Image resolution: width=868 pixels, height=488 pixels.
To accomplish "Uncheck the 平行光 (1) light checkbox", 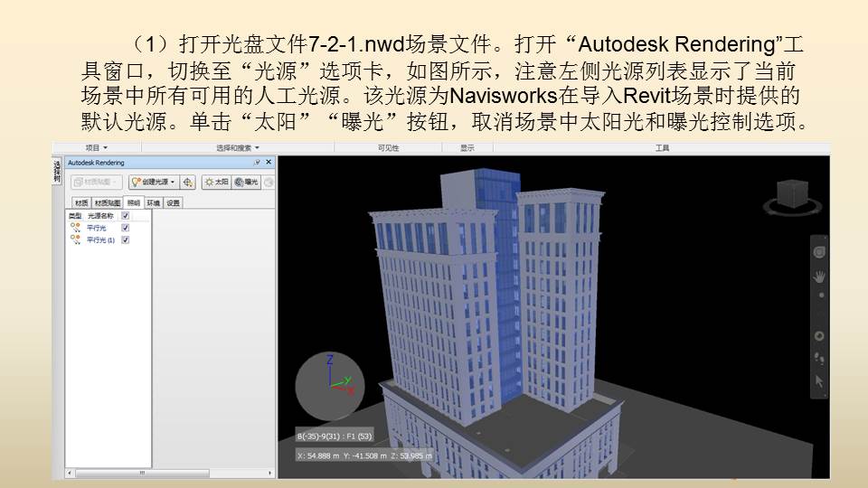I will (x=126, y=240).
